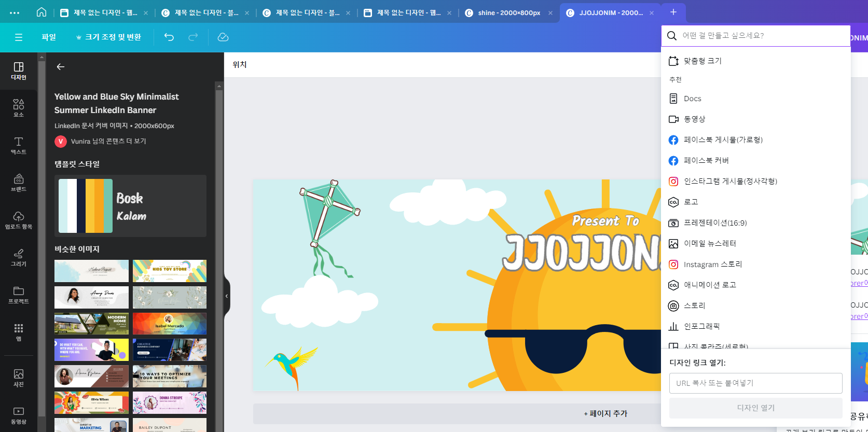The height and width of the screenshot is (432, 868).
Task: Select 인스타그램 게시물(정사각형) option
Action: point(756,181)
